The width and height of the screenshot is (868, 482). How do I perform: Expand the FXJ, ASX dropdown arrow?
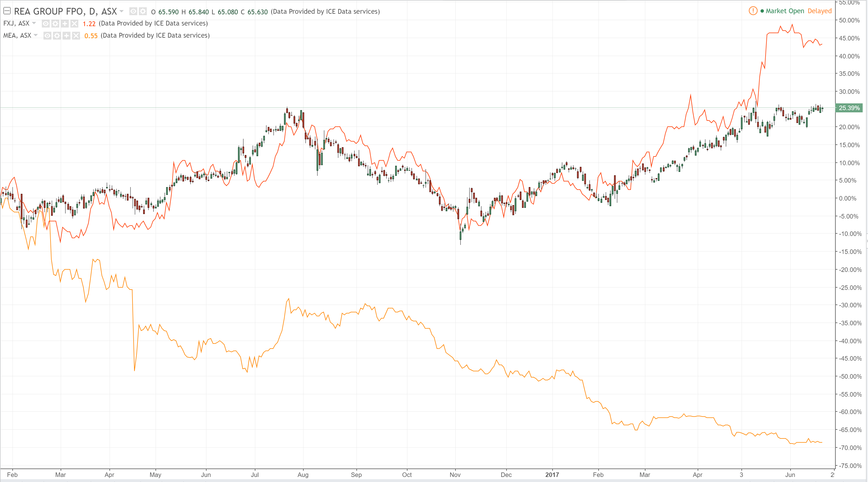[34, 23]
